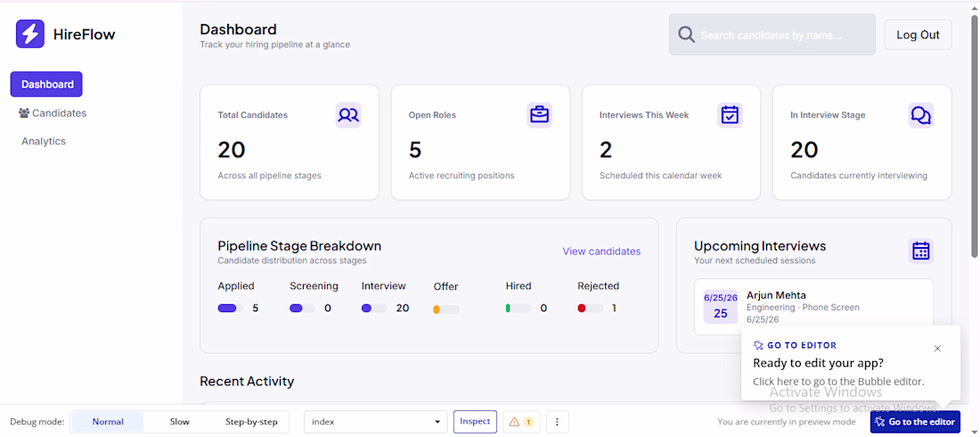Click the magnifier icon in the search bar
The width and height of the screenshot is (980, 437).
click(686, 35)
